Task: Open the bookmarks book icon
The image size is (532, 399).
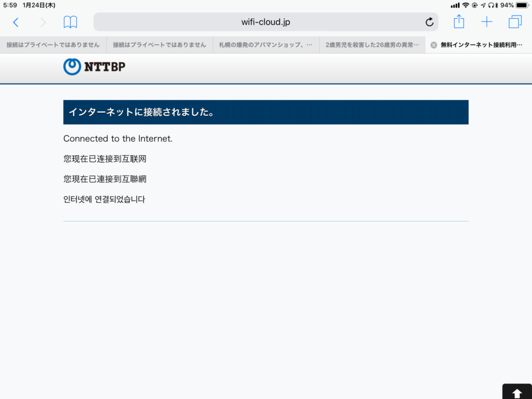Action: (x=70, y=22)
